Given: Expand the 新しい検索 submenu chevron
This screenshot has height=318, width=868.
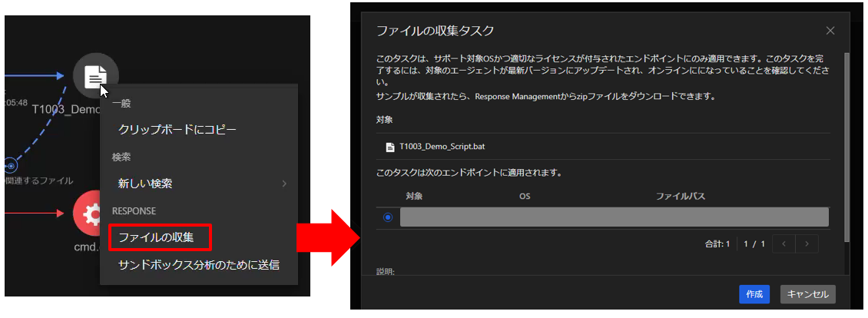Looking at the screenshot, I should [x=284, y=184].
